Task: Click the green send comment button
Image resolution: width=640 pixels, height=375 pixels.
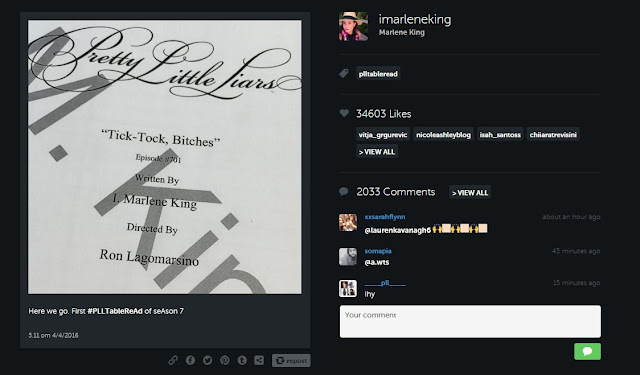Action: (587, 351)
